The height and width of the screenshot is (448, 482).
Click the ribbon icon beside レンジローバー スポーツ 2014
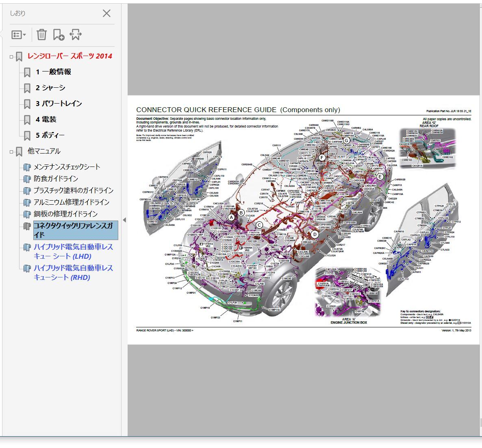[x=19, y=56]
